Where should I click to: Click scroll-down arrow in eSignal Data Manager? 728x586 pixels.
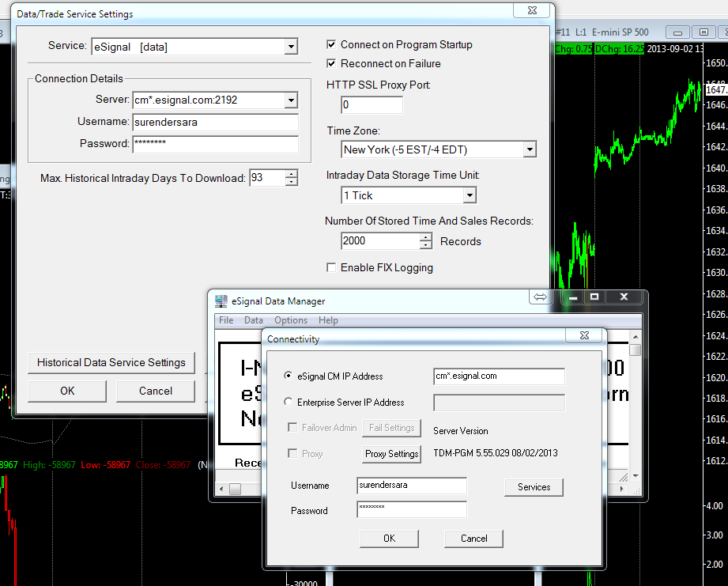click(636, 475)
